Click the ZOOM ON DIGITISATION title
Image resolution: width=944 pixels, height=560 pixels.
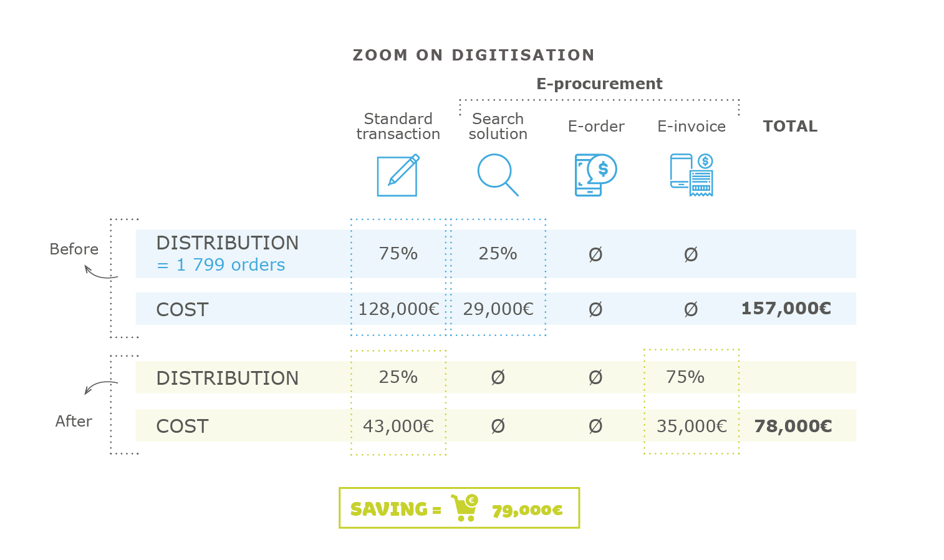(473, 56)
